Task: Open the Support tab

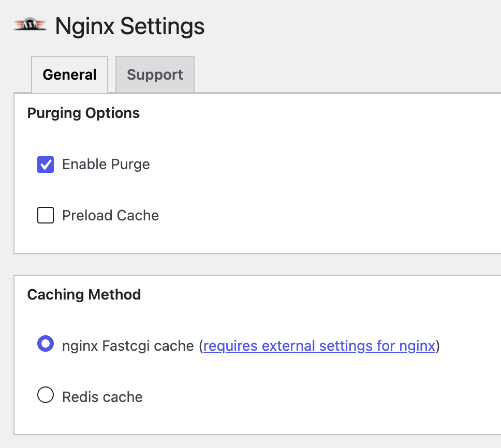Action: pyautogui.click(x=155, y=74)
